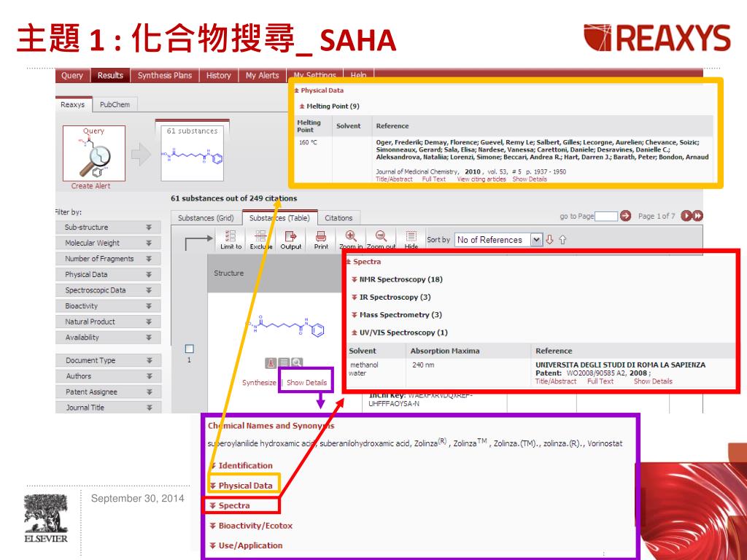Switch to the Citations tab

(x=338, y=218)
